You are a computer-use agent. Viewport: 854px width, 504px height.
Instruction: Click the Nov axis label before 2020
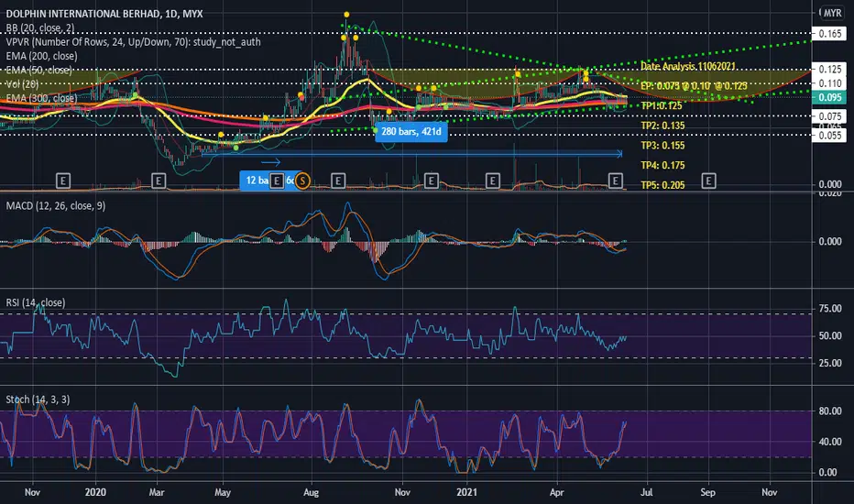(x=32, y=493)
